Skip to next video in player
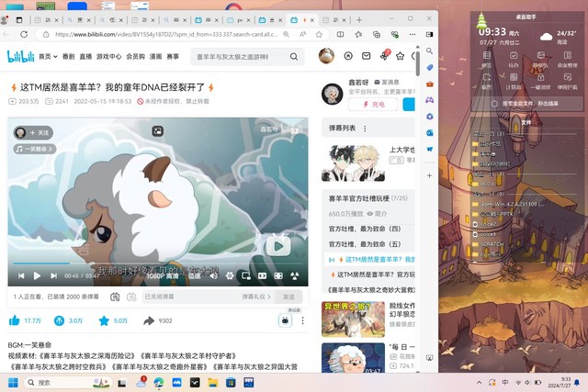Image resolution: width=588 pixels, height=392 pixels. (x=51, y=275)
